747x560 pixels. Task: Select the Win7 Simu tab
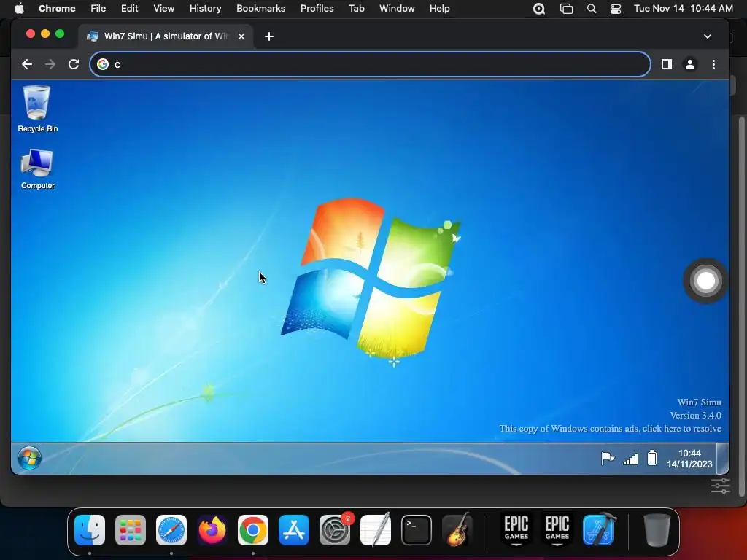coord(166,36)
